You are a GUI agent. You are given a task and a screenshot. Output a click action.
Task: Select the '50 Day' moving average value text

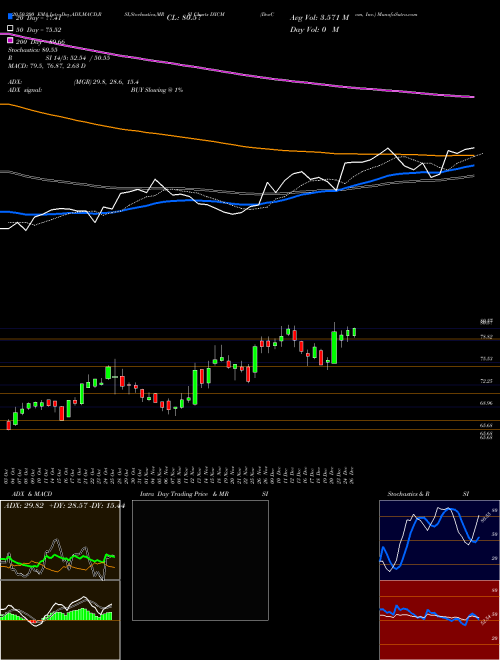point(38,30)
